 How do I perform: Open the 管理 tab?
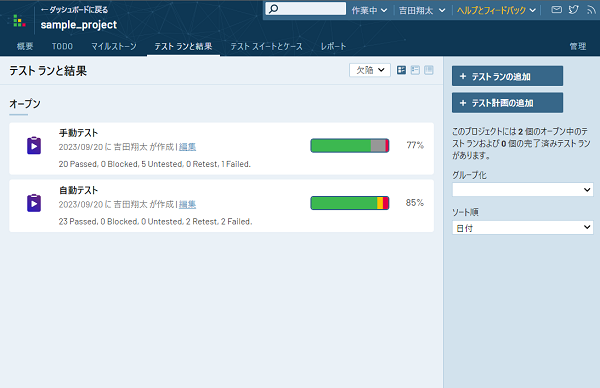[x=577, y=46]
